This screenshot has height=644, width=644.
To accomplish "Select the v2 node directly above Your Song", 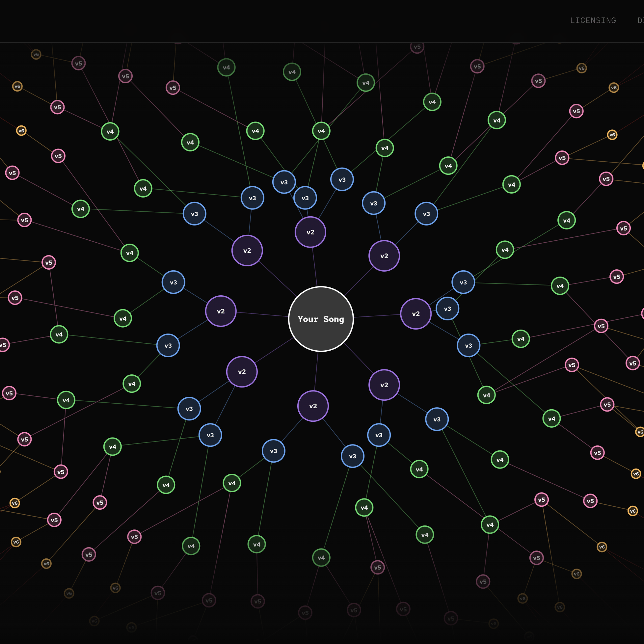I will [x=310, y=232].
